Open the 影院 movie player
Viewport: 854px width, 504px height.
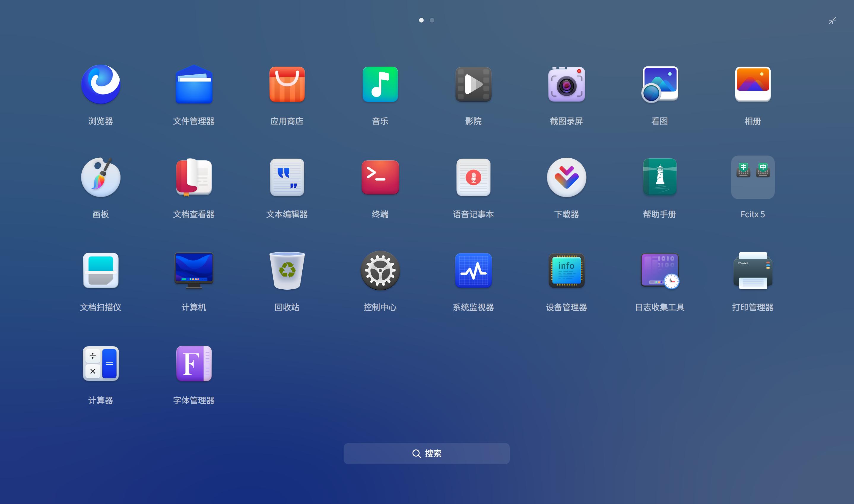pyautogui.click(x=473, y=84)
